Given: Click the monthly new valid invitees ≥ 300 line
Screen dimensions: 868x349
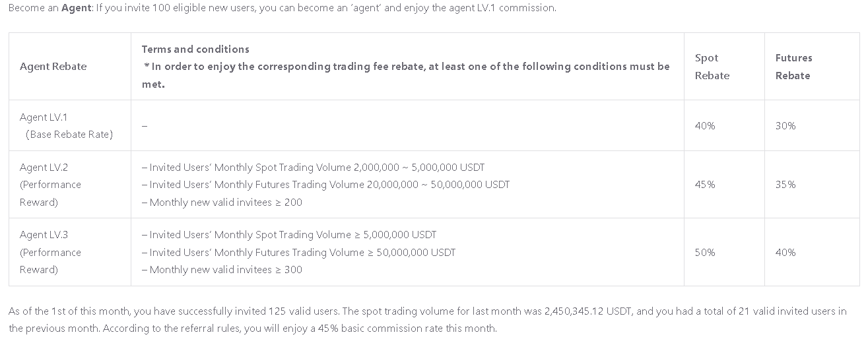Looking at the screenshot, I should [222, 270].
